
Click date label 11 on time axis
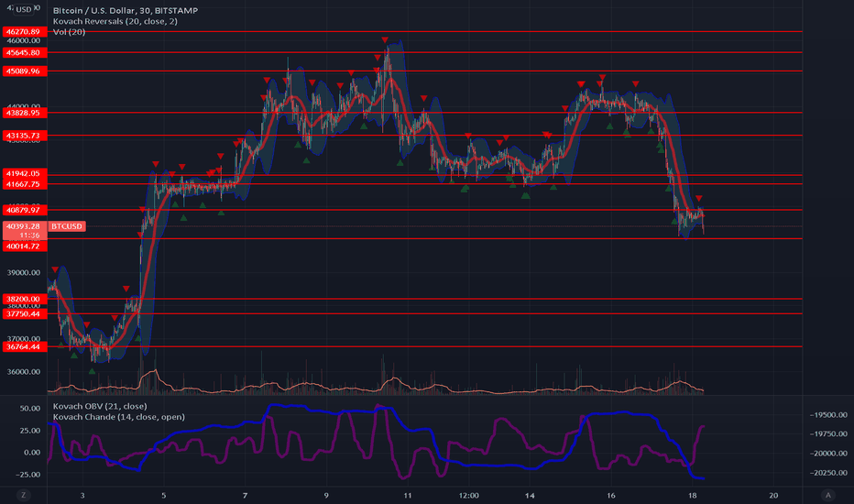tap(408, 495)
